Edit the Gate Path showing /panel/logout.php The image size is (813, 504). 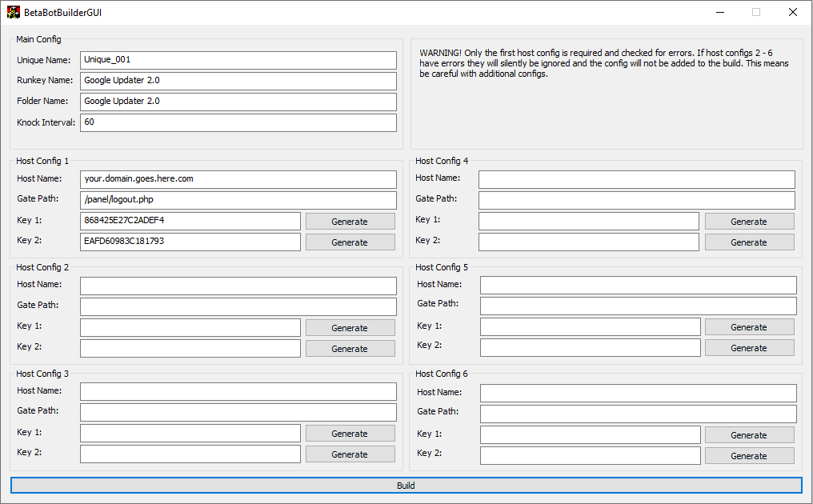click(x=238, y=200)
